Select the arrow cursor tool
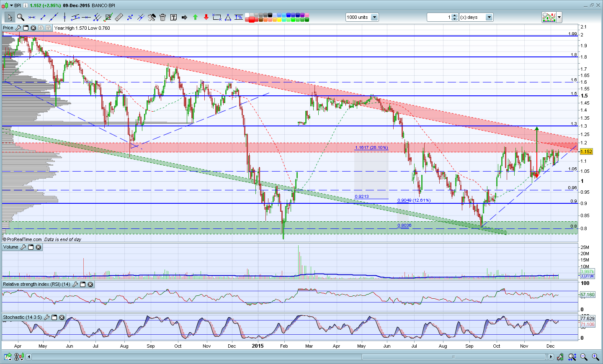This screenshot has height=364, width=603. tap(10, 17)
